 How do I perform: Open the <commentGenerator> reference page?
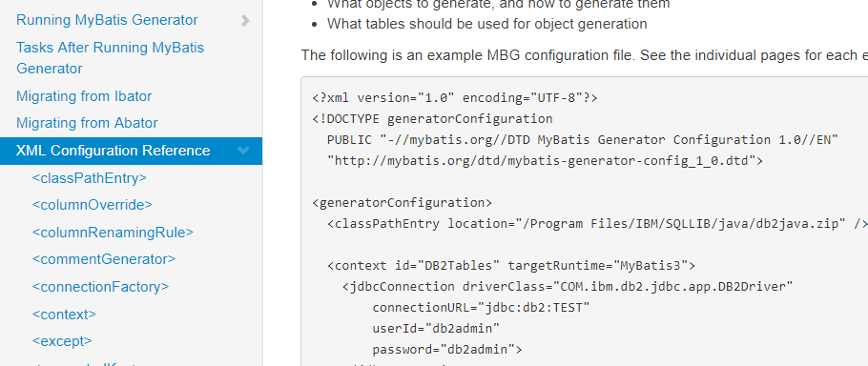104,258
